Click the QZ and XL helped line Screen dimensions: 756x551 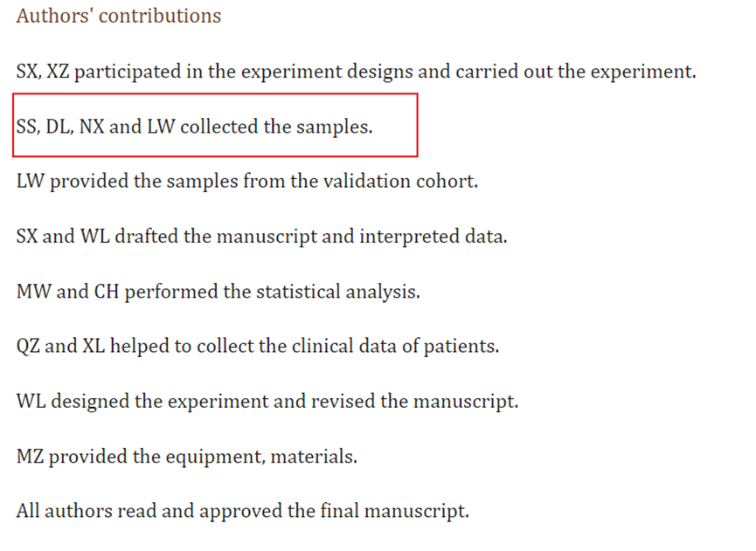coord(258,347)
